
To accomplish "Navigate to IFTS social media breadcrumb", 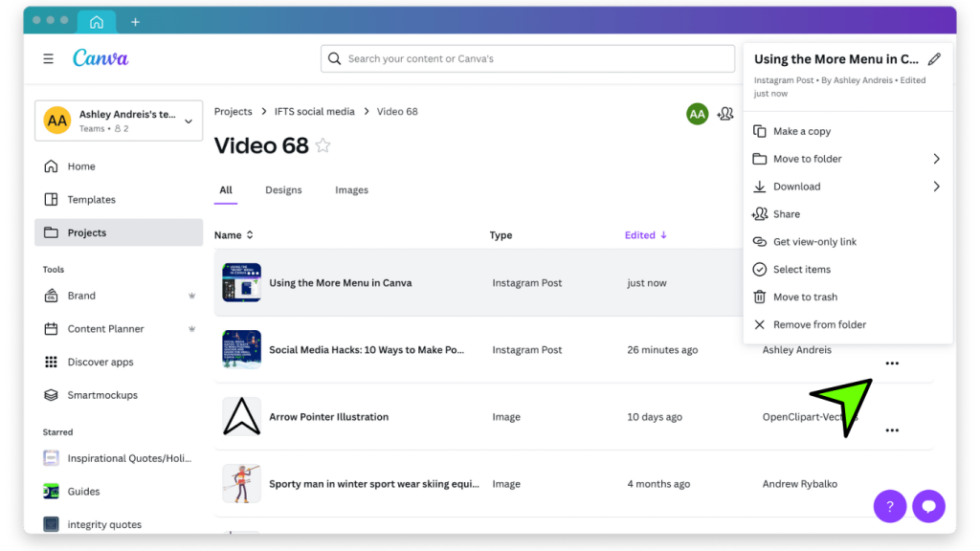I will click(x=314, y=111).
